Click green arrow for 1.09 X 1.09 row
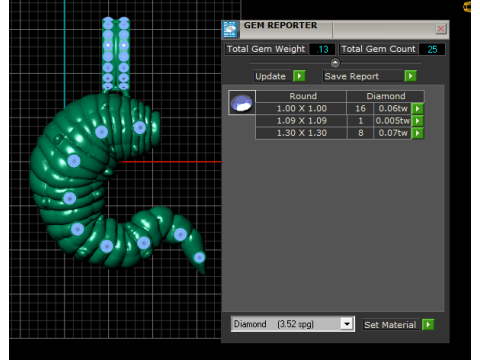480x360 pixels. coord(417,121)
